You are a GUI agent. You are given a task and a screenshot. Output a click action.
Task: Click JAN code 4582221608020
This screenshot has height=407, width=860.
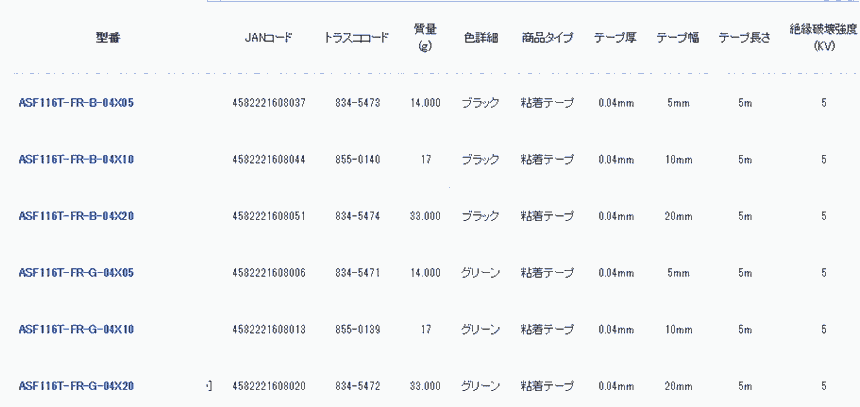[268, 386]
